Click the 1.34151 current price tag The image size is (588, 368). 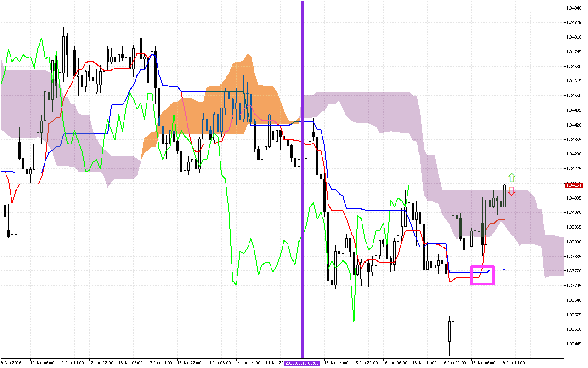(574, 184)
